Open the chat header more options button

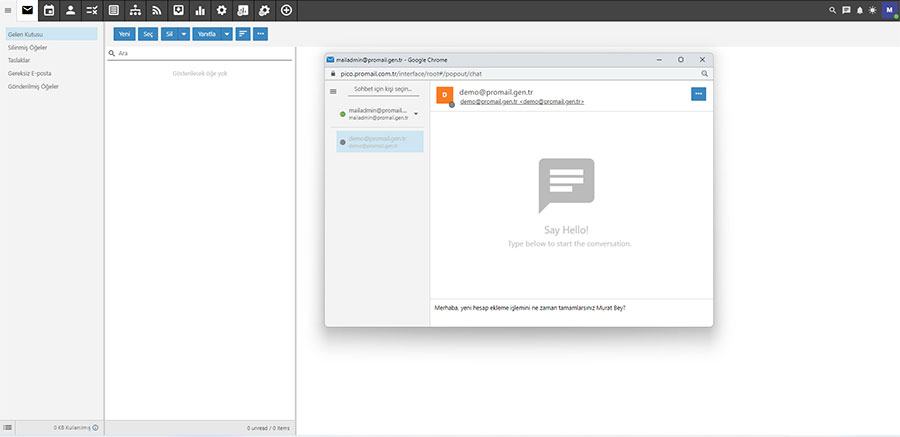click(x=699, y=93)
